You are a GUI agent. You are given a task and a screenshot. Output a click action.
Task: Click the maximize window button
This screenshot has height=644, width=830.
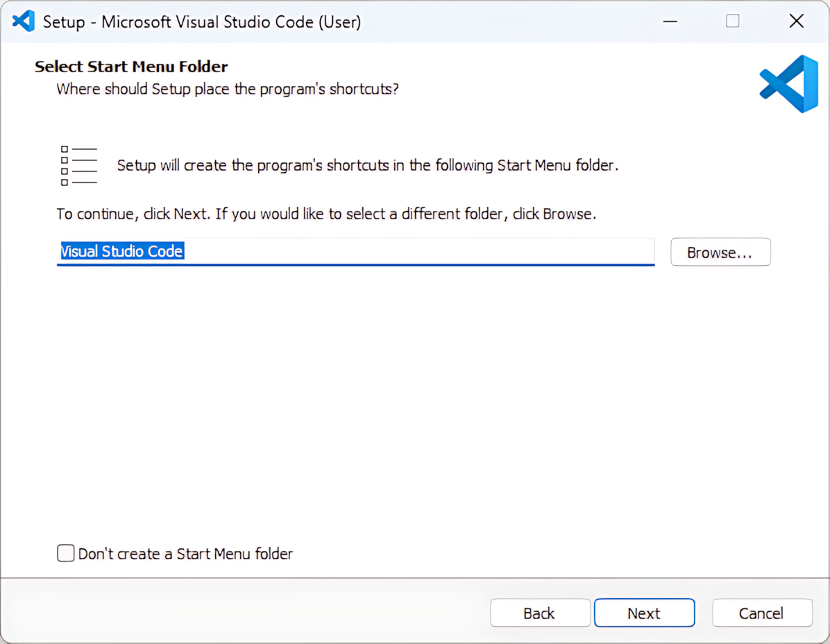pos(733,22)
